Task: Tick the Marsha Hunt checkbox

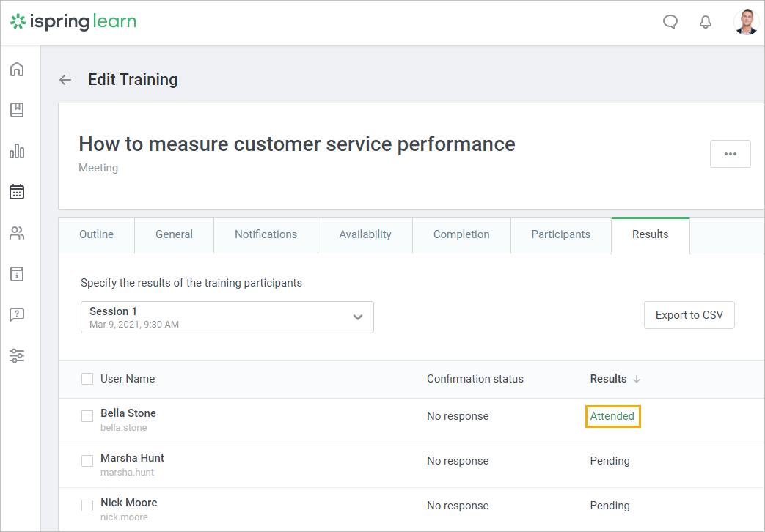Action: coord(87,461)
